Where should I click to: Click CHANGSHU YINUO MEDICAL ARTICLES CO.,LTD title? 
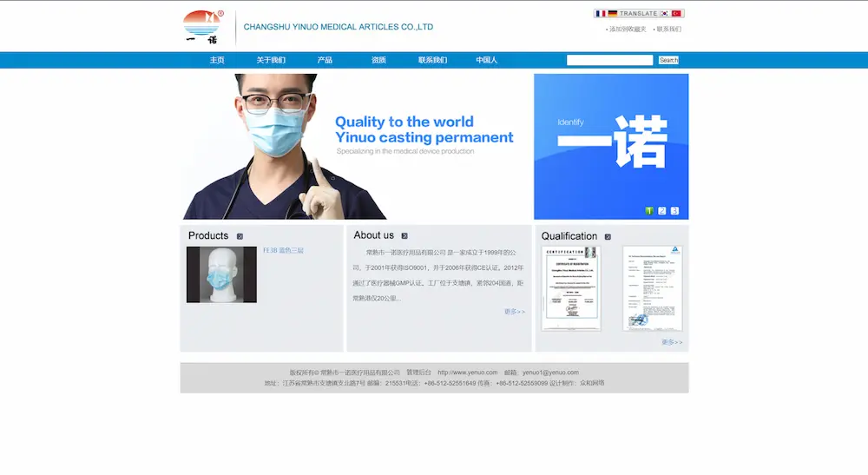pos(339,27)
